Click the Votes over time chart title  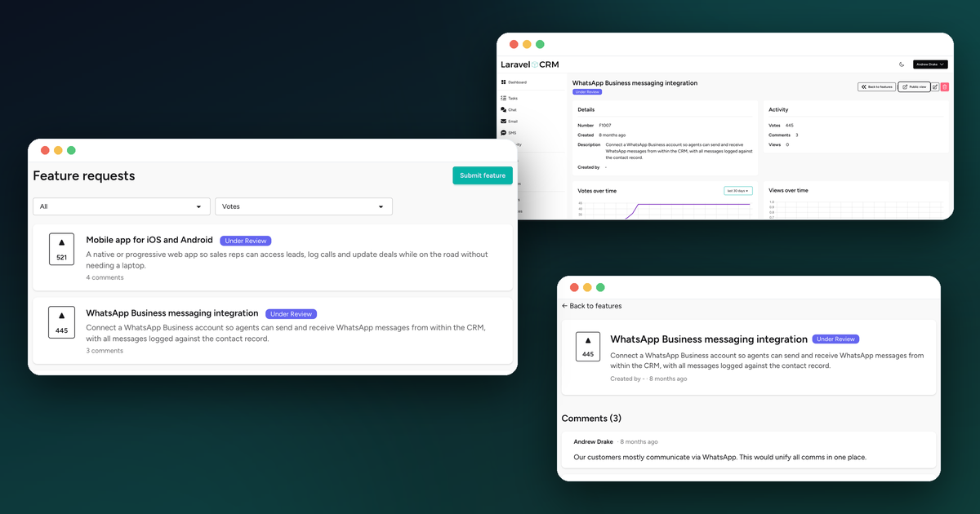pyautogui.click(x=597, y=191)
